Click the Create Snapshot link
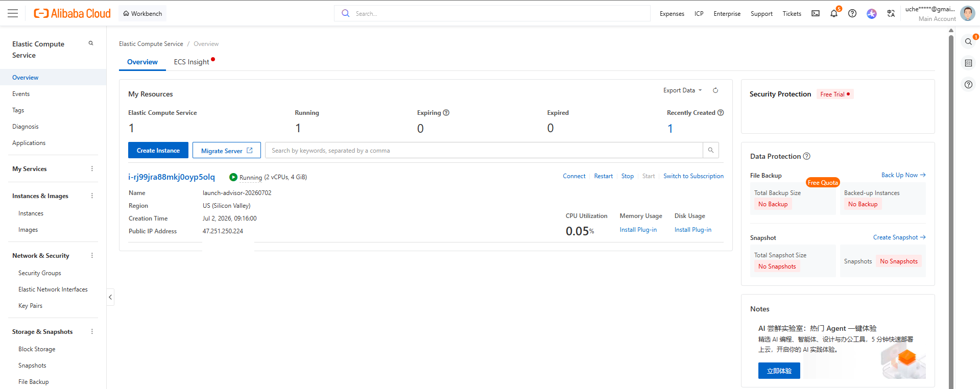 [899, 237]
